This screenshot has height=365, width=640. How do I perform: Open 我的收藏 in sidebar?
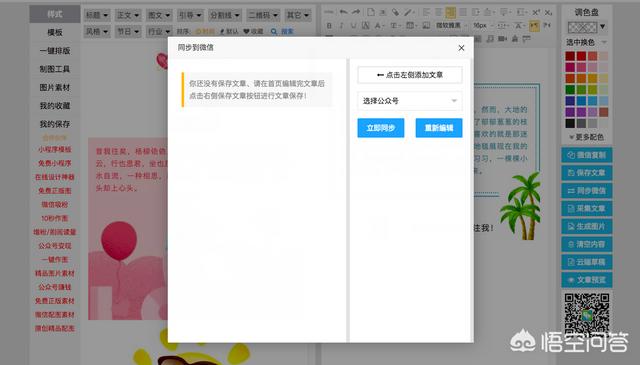coord(55,106)
